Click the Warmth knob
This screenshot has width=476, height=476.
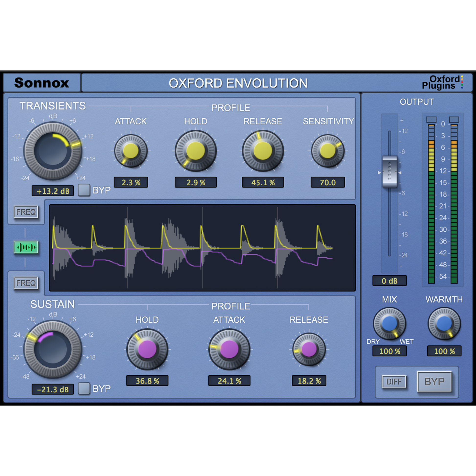click(444, 324)
